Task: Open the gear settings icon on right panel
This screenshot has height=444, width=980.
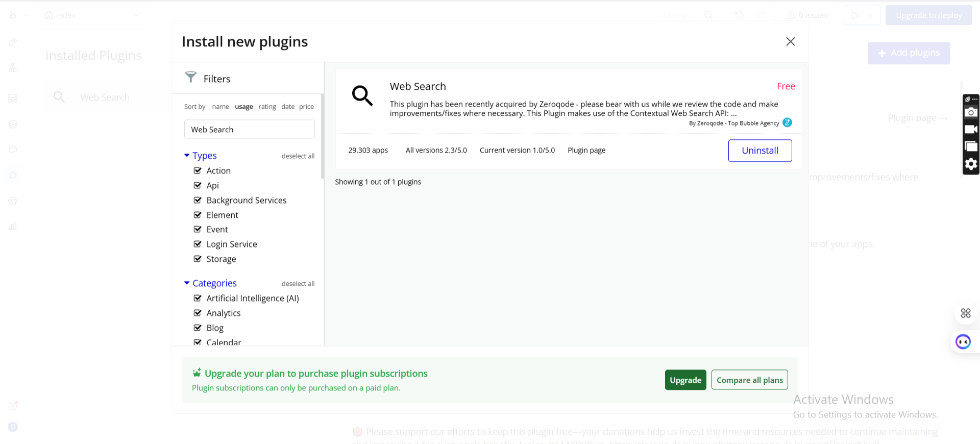Action: (970, 164)
